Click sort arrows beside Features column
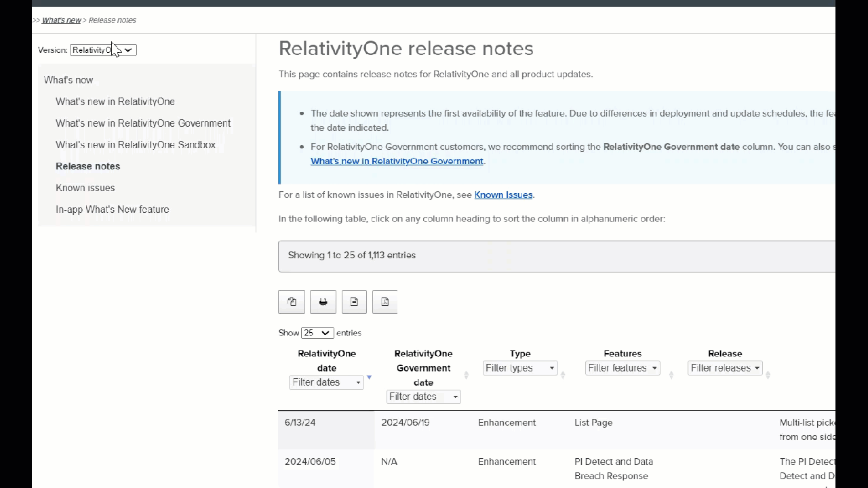The image size is (868, 488). click(671, 375)
